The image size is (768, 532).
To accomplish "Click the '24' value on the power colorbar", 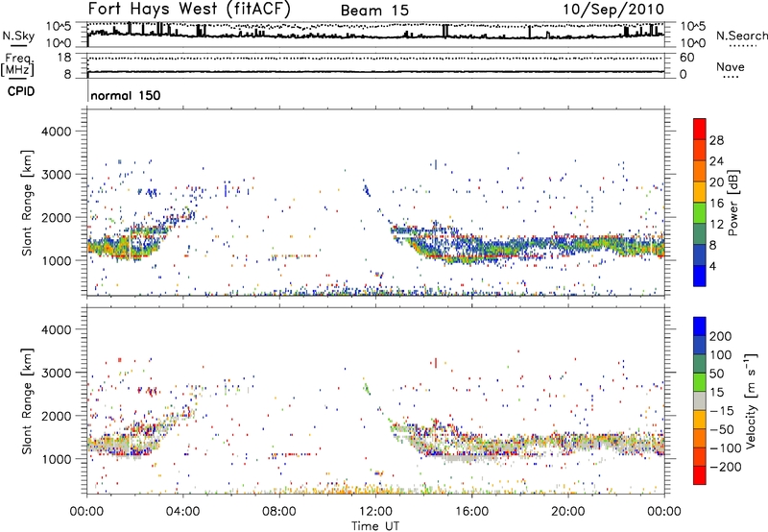I will [716, 161].
